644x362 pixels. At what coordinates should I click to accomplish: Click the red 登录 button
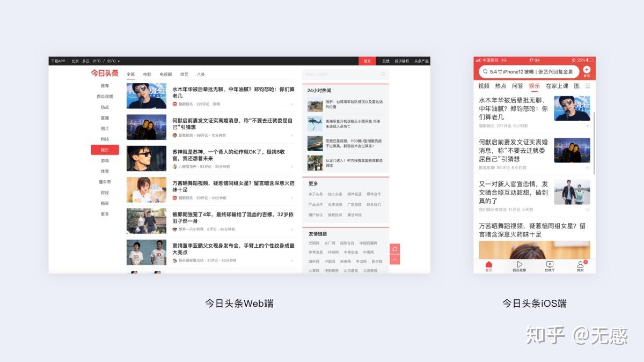(367, 61)
